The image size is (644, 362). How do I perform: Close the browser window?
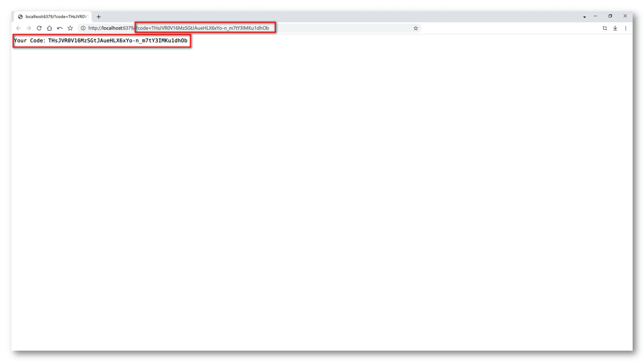click(625, 16)
